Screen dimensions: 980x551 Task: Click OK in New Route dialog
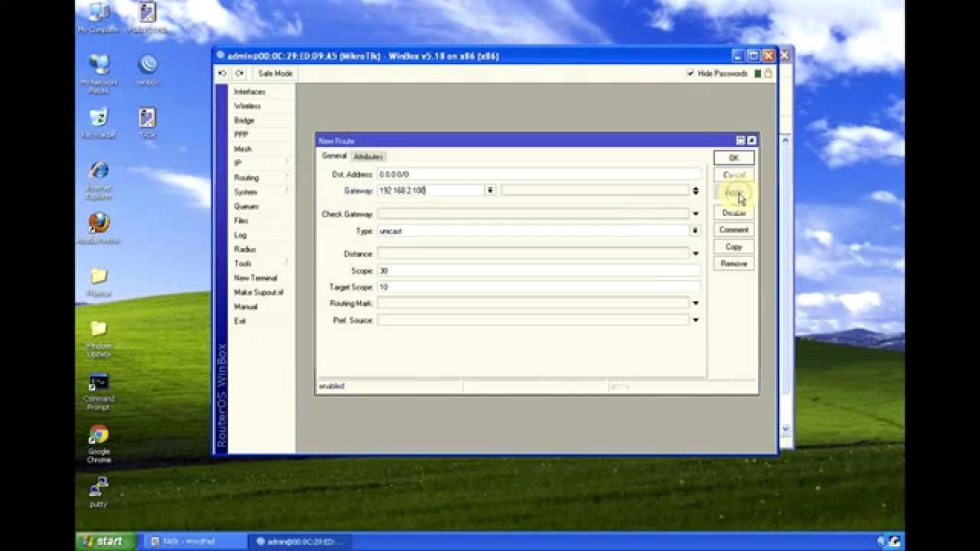pos(733,158)
